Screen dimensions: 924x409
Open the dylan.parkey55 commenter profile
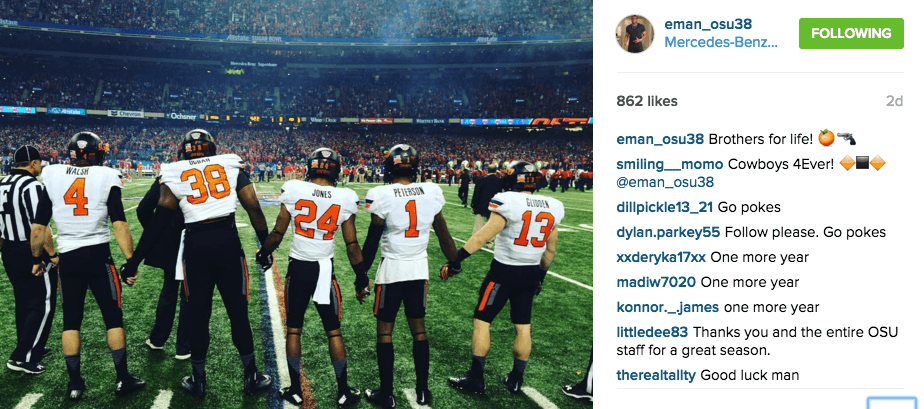(x=668, y=232)
